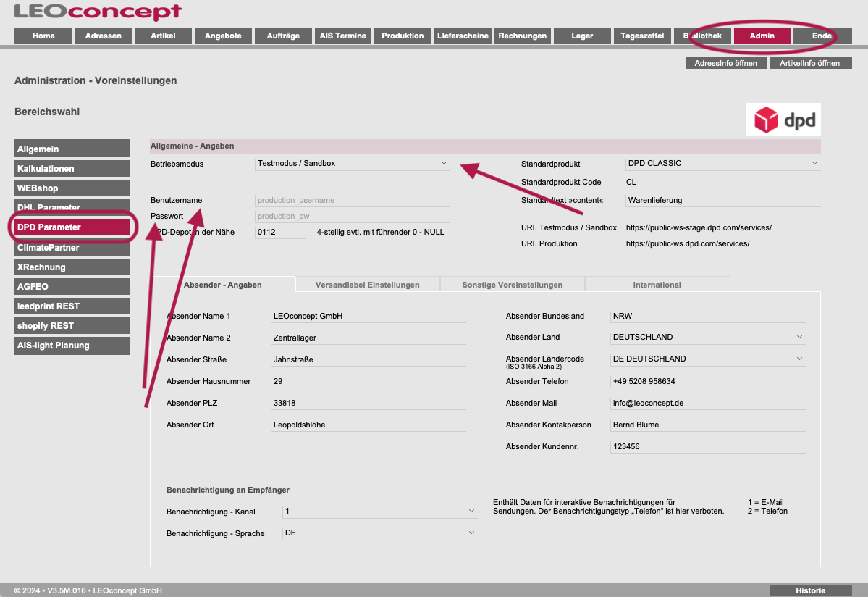
Task: Open the XRechnung settings
Action: (72, 267)
